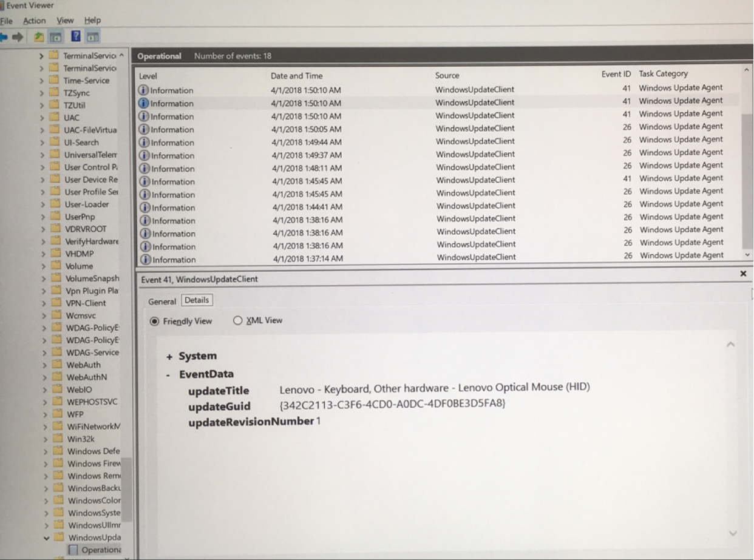Click the folder icon of Time-Service
Viewport: 754px width, 560px height.
[x=55, y=81]
